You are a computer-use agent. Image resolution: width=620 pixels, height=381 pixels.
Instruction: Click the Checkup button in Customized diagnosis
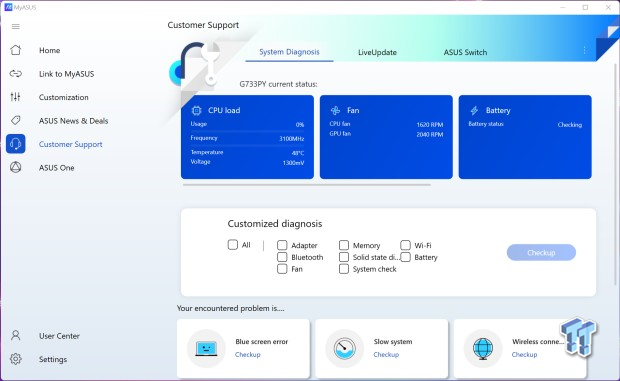(541, 253)
